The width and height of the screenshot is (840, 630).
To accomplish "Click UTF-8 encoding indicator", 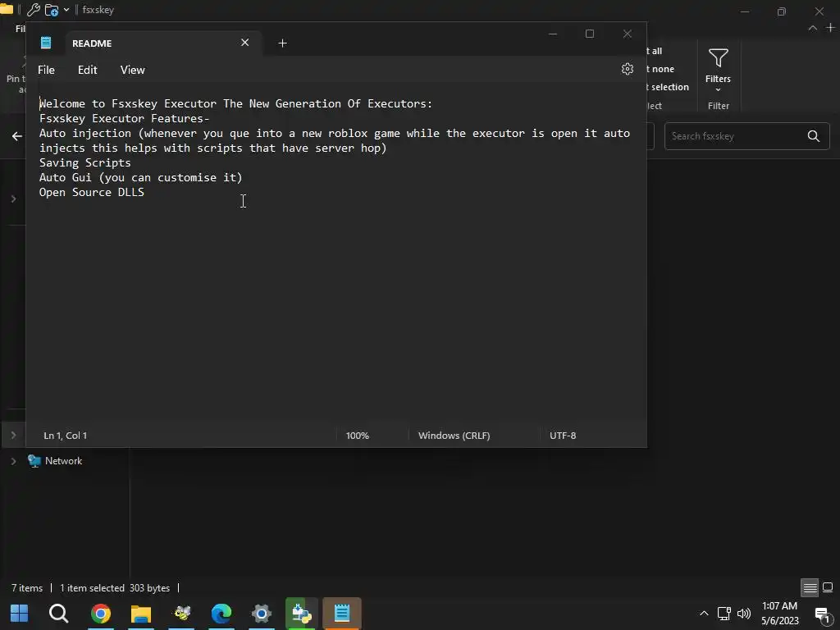I will point(563,436).
